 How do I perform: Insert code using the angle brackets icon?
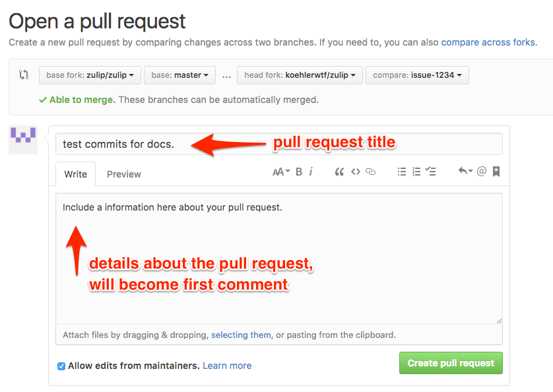356,172
